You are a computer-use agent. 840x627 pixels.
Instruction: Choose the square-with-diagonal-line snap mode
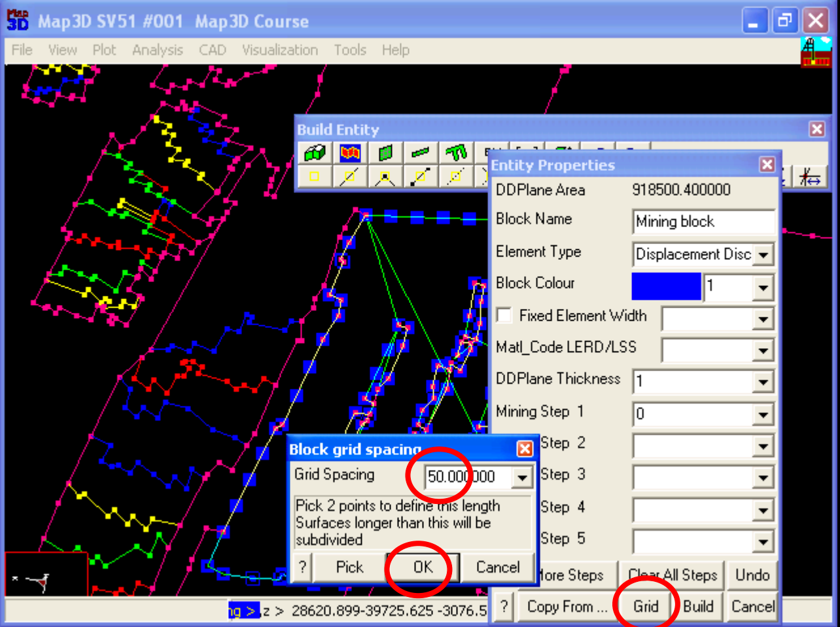350,176
